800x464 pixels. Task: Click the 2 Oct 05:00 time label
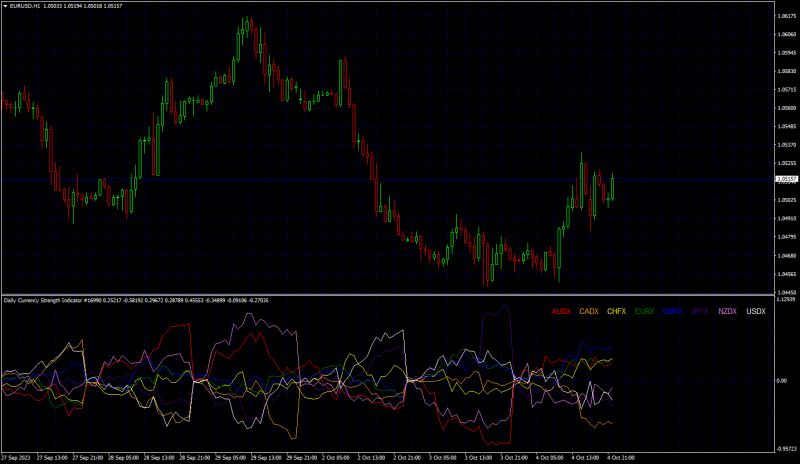click(336, 458)
